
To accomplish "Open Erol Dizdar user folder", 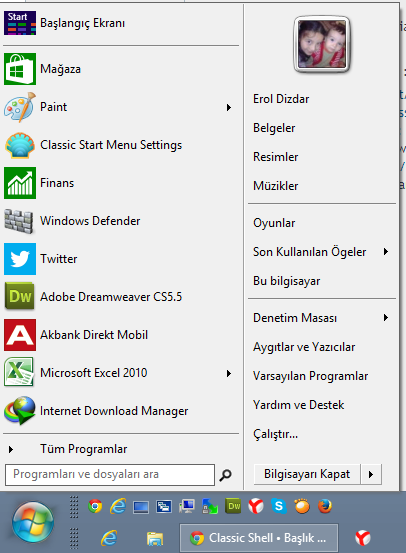I will click(x=281, y=99).
